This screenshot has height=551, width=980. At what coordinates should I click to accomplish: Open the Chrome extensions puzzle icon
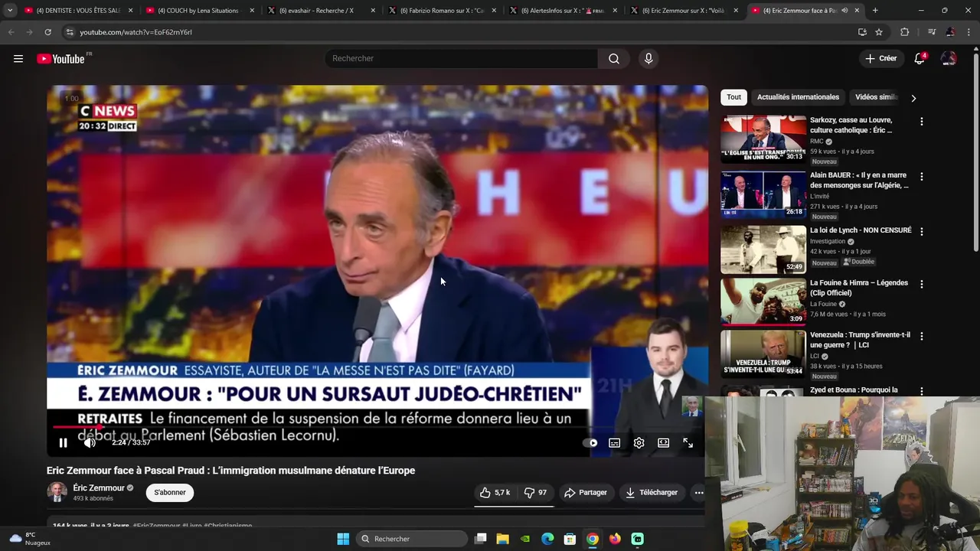[905, 32]
